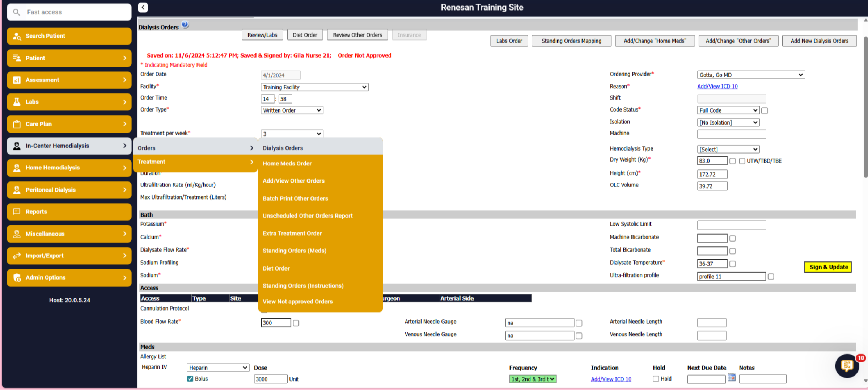Tick the checkbox beside Code Status
The width and height of the screenshot is (868, 390).
765,110
